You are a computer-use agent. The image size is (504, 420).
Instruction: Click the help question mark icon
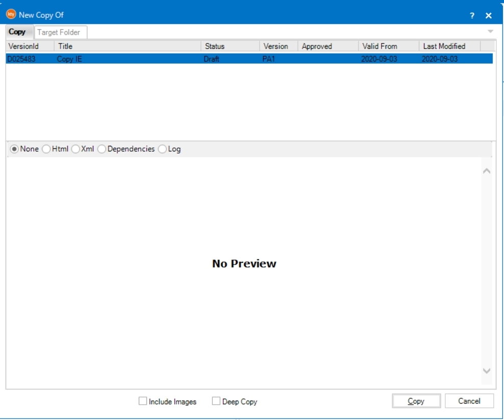472,16
